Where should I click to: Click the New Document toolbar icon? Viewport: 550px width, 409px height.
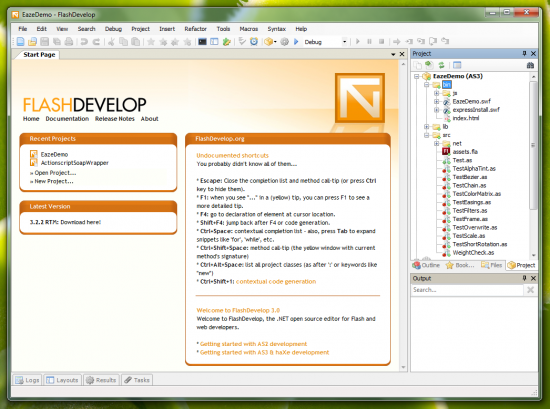pyautogui.click(x=21, y=42)
